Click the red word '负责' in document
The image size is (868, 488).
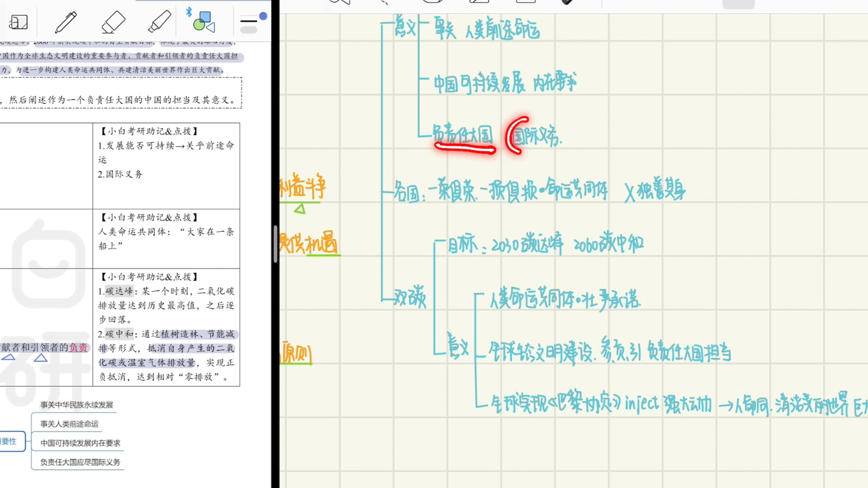tap(78, 348)
